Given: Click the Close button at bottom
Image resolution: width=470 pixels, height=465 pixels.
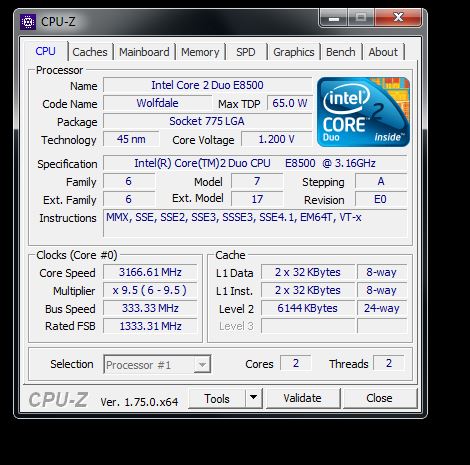Looking at the screenshot, I should pos(379,398).
